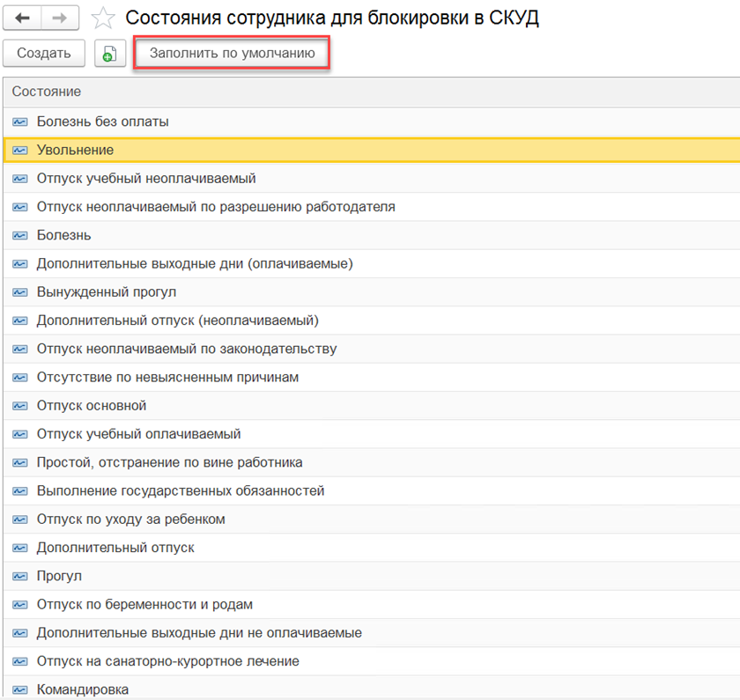Select the Отпуск основной entry
Image resolution: width=740 pixels, height=700 pixels.
(92, 406)
